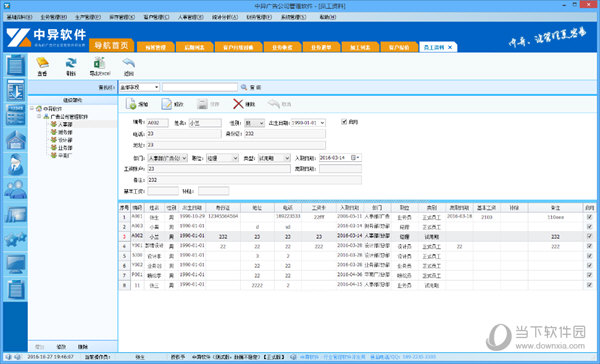Screen dimensions: 600x364
Task: Open the sidebar people group icon
Action: tap(16, 189)
